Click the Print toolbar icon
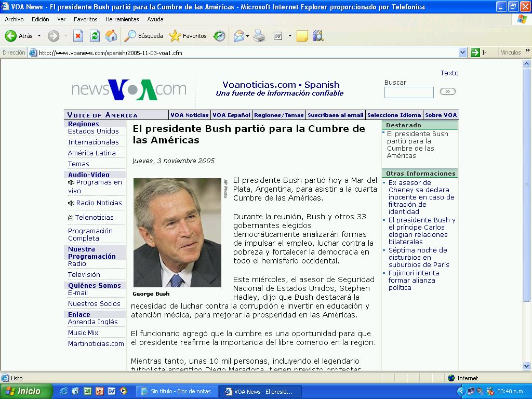Image resolution: width=532 pixels, height=399 pixels. tap(259, 36)
